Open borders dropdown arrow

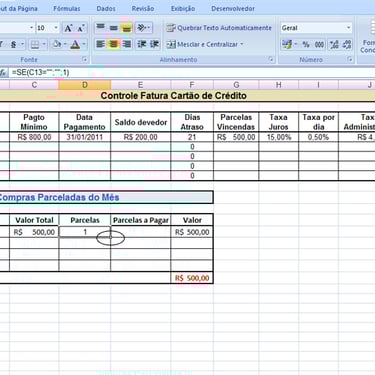pyautogui.click(x=43, y=44)
